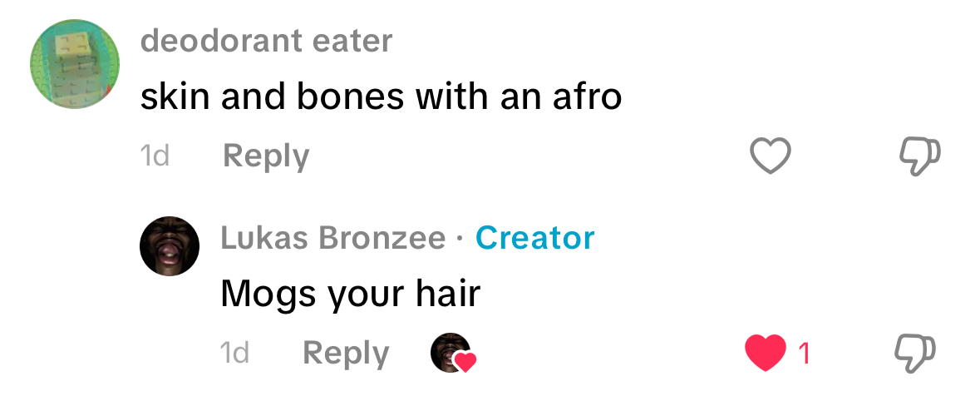Dislike Lukas Bronzee's reply
The image size is (980, 396).
pyautogui.click(x=916, y=354)
